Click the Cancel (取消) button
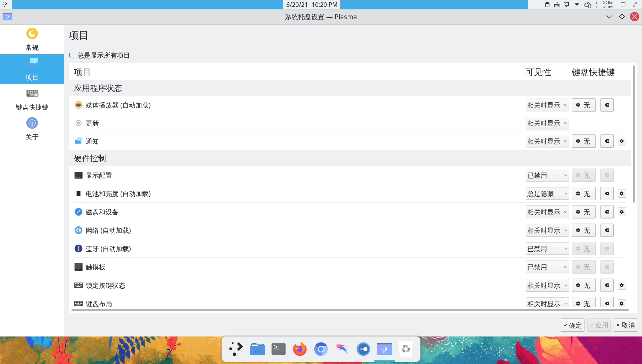 [x=625, y=325]
